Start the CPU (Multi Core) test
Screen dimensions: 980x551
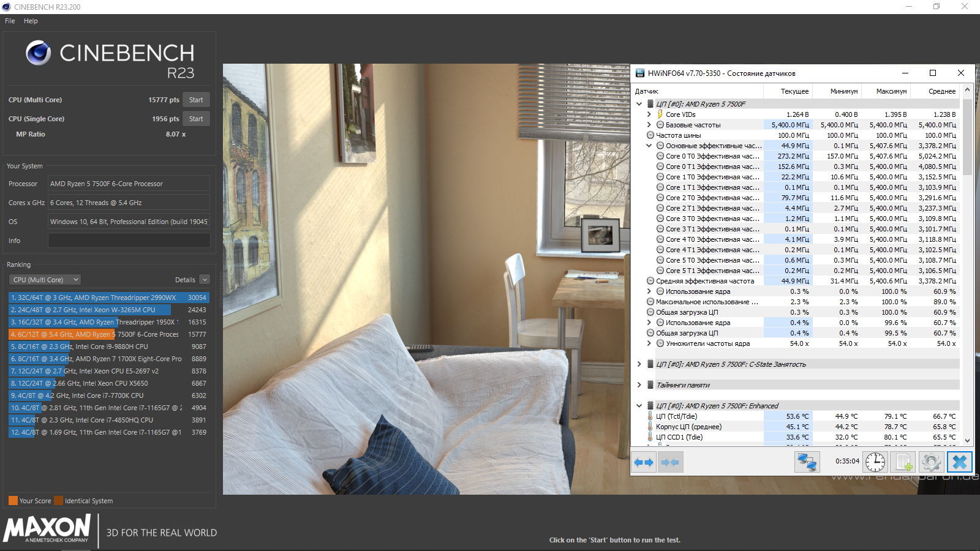tap(196, 100)
